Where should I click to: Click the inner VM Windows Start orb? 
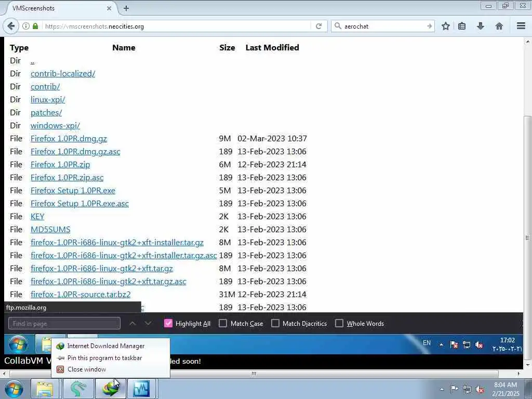[18, 344]
